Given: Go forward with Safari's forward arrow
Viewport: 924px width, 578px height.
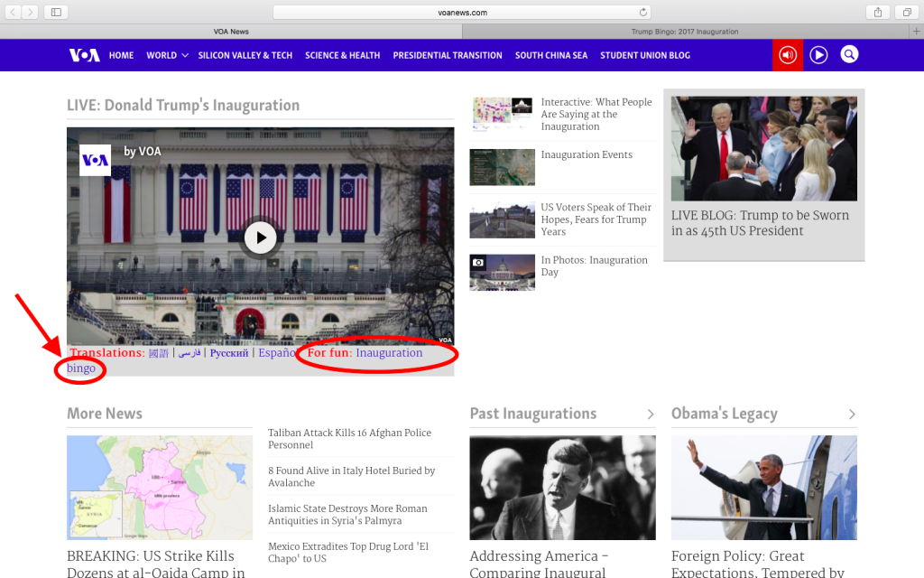Looking at the screenshot, I should tap(30, 12).
